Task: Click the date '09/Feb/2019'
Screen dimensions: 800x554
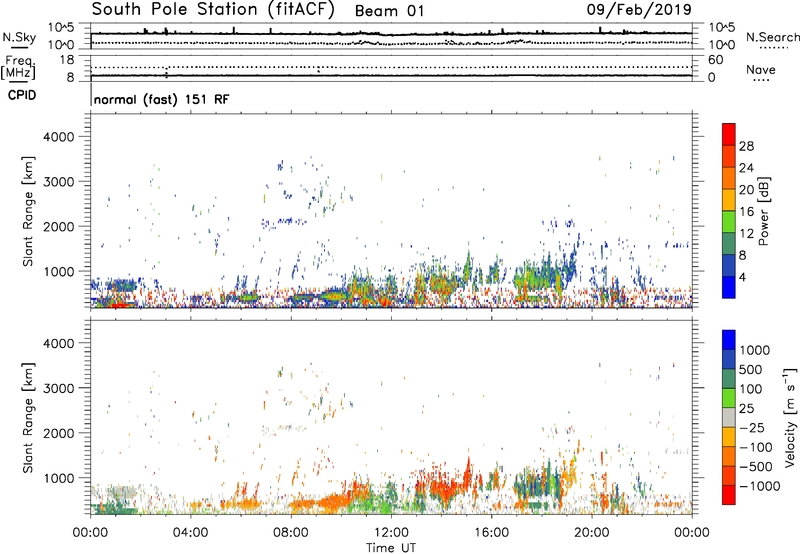Action: 639,9
